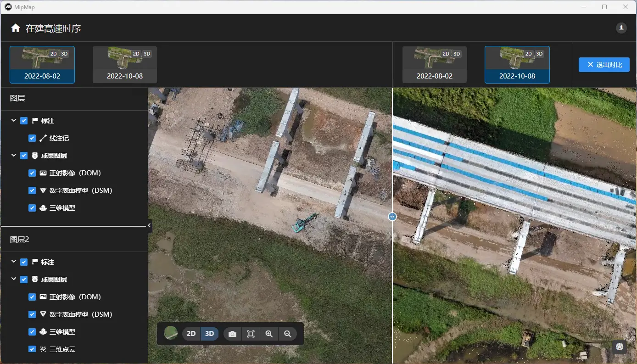The height and width of the screenshot is (364, 637).
Task: Take a screenshot with the camera icon
Action: [x=233, y=334]
